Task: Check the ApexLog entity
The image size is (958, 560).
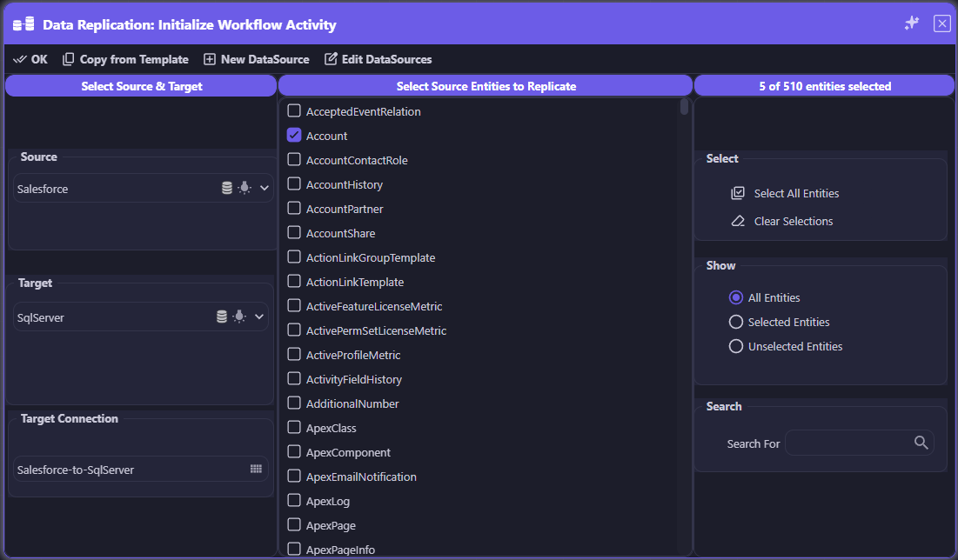Action: tap(294, 500)
